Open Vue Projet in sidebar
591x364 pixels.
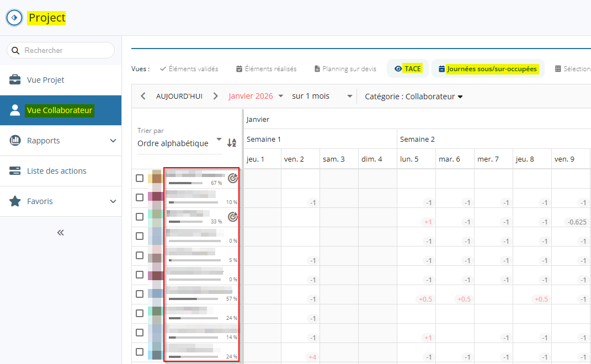(x=45, y=80)
